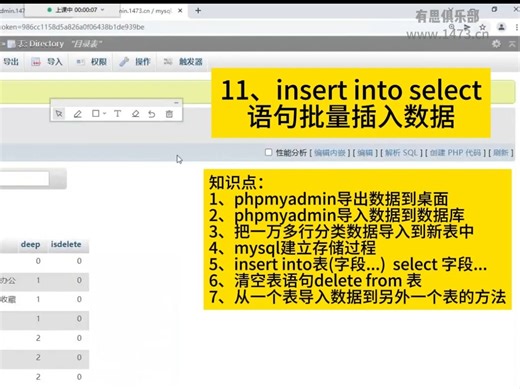
Task: Open the 权限 privileges tab
Action: [x=91, y=62]
